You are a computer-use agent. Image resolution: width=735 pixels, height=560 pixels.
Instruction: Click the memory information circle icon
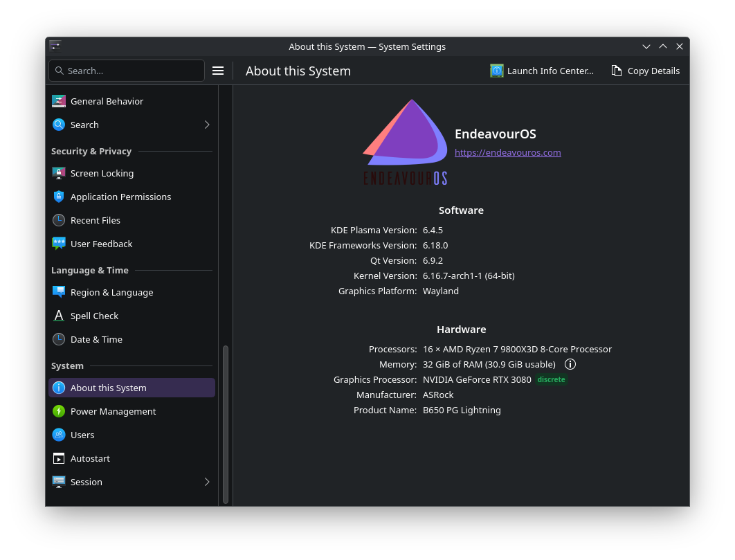click(x=570, y=364)
